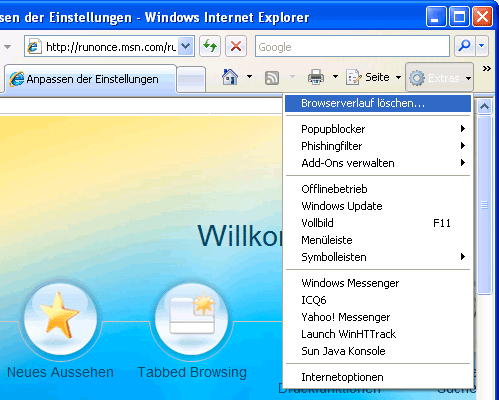Open Add-Ons verwalten submenu

coord(378,163)
